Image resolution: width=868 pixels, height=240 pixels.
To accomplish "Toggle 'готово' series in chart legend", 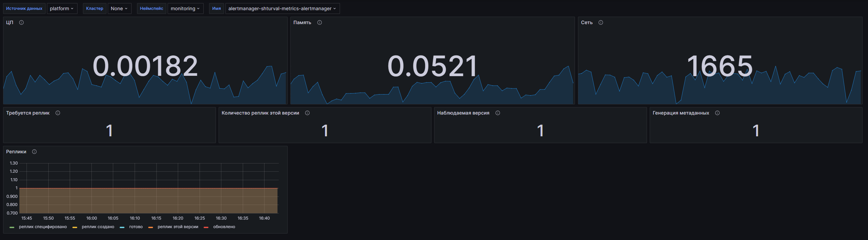I will pyautogui.click(x=136, y=227).
